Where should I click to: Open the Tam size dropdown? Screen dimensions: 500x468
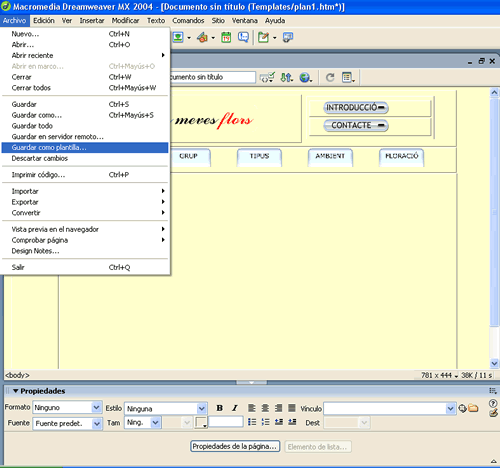click(x=155, y=423)
